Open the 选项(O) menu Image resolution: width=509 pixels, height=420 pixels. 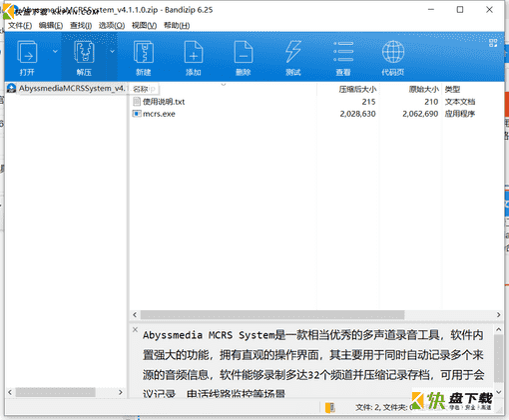112,25
